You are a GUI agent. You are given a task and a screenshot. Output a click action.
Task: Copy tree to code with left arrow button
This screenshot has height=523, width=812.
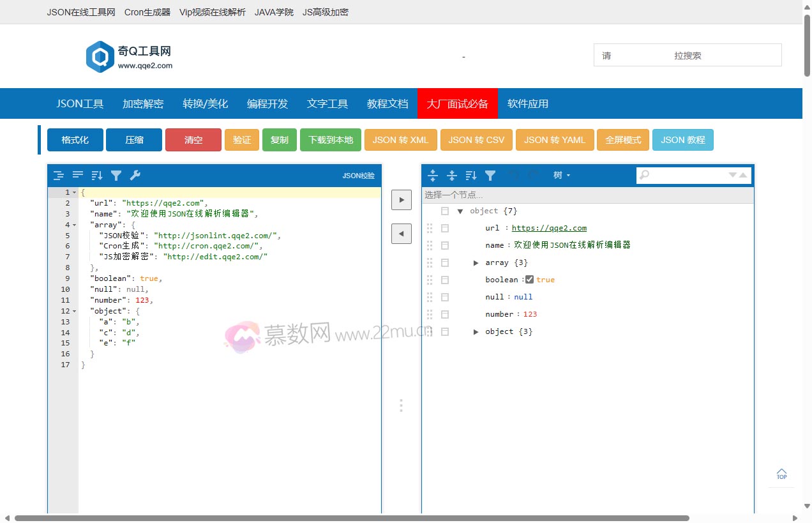pyautogui.click(x=401, y=234)
